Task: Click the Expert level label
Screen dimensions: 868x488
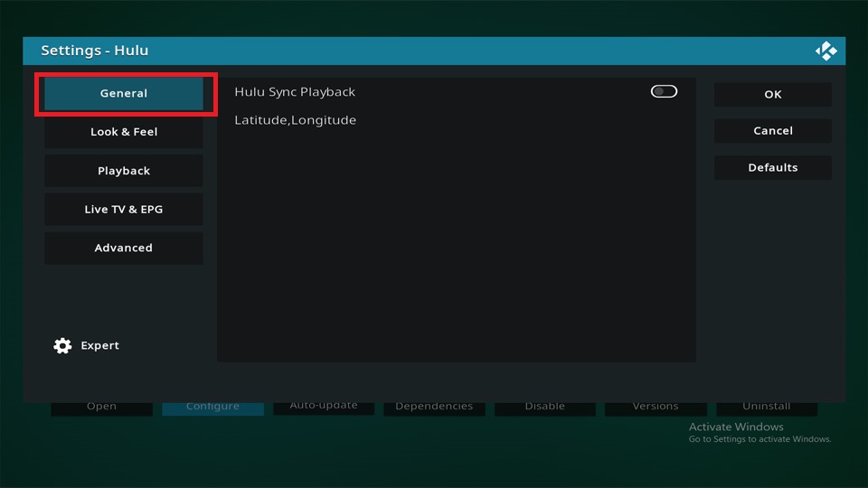Action: 99,345
